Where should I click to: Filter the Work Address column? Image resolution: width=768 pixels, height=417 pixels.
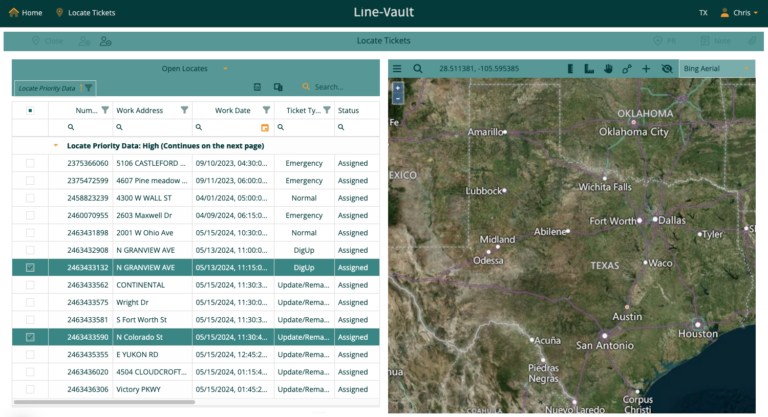[x=184, y=110]
